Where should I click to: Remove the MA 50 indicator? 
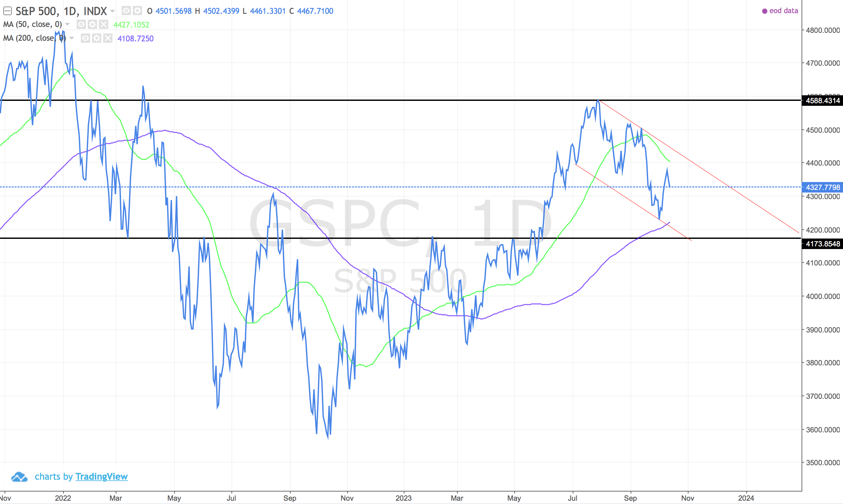tap(103, 24)
